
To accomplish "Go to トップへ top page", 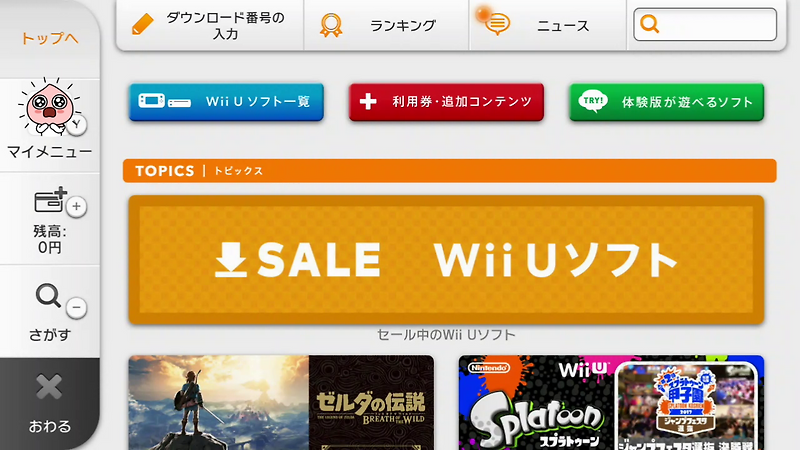I will 49,38.
